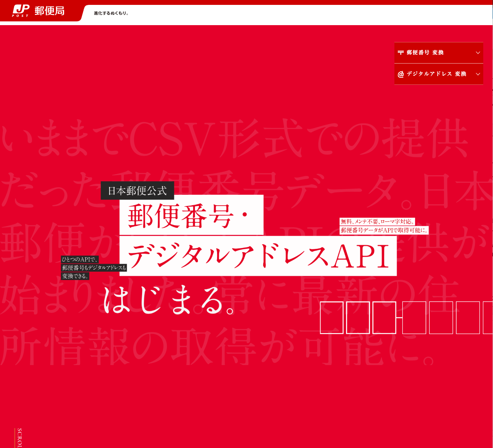Image resolution: width=493 pixels, height=448 pixels.
Task: Click the 日本郵便公式 black badge
Action: 137,191
